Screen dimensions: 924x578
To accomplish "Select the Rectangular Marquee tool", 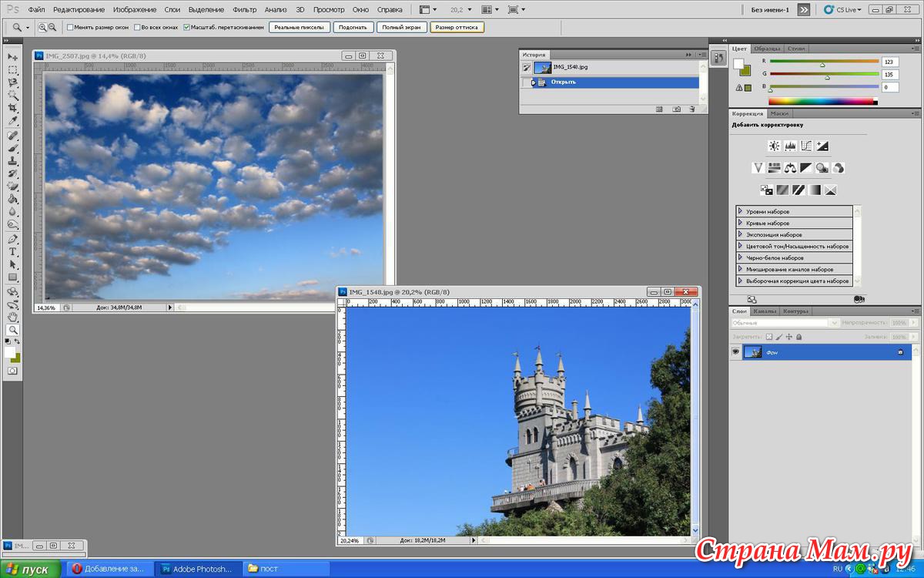I will tap(12, 70).
